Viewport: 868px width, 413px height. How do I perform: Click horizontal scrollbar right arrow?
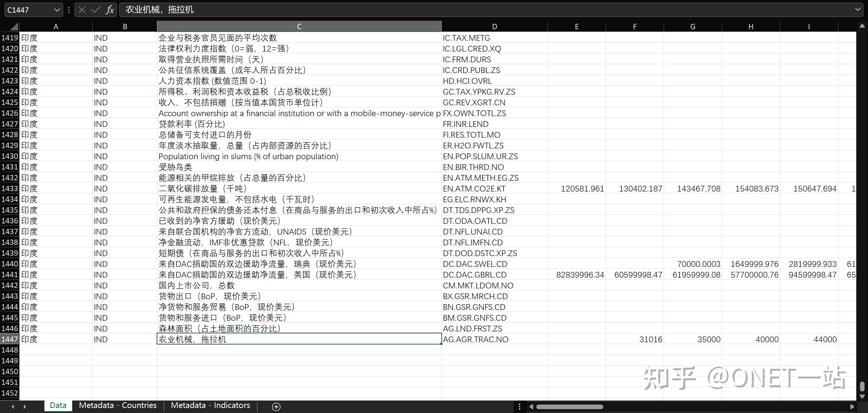coord(852,406)
